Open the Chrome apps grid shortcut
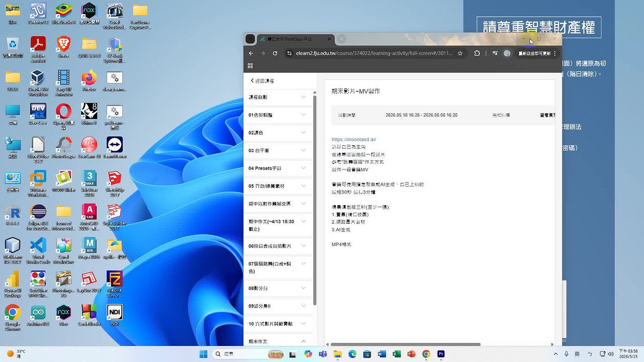 click(250, 66)
